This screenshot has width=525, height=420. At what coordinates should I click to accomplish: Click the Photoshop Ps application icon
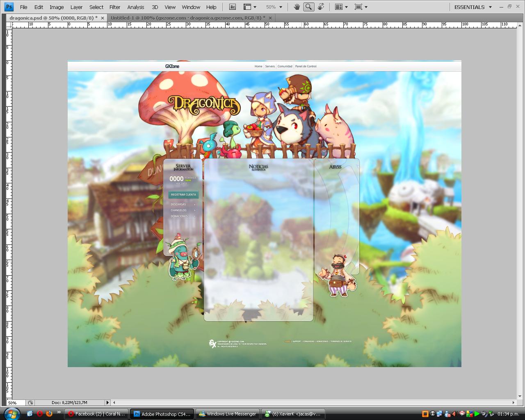click(9, 7)
